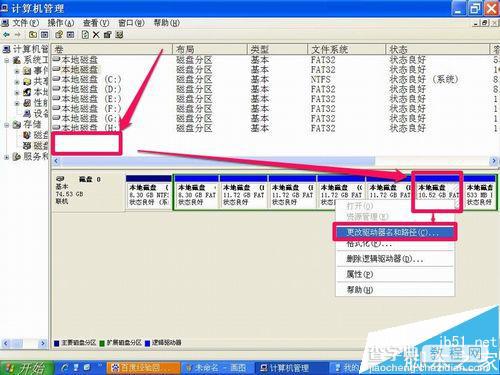
Task: Select first 磁盘 item under 存储
Action: pos(36,135)
